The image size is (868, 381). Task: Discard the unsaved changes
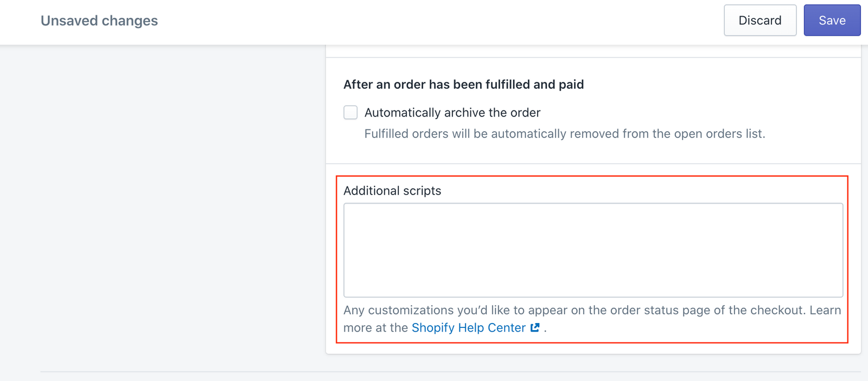[x=759, y=21]
